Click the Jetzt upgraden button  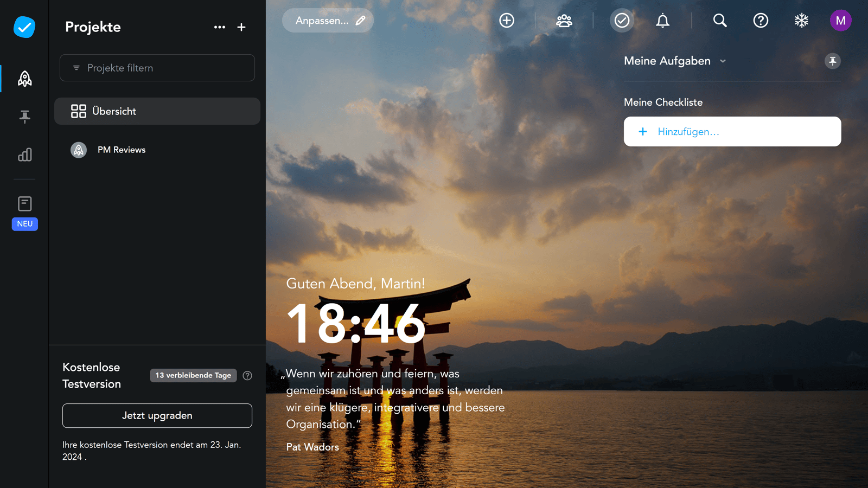coord(157,415)
